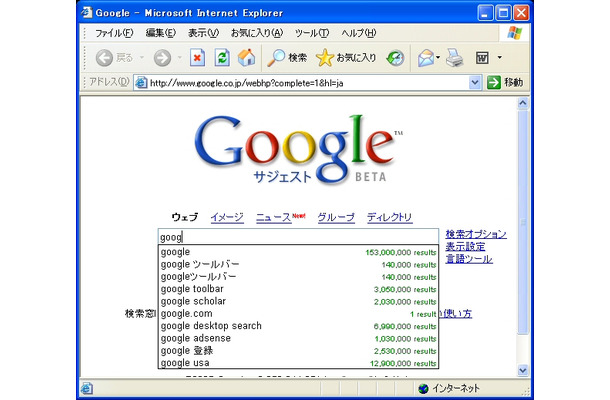Open 検索オプション link
The image size is (610, 400).
pos(476,234)
